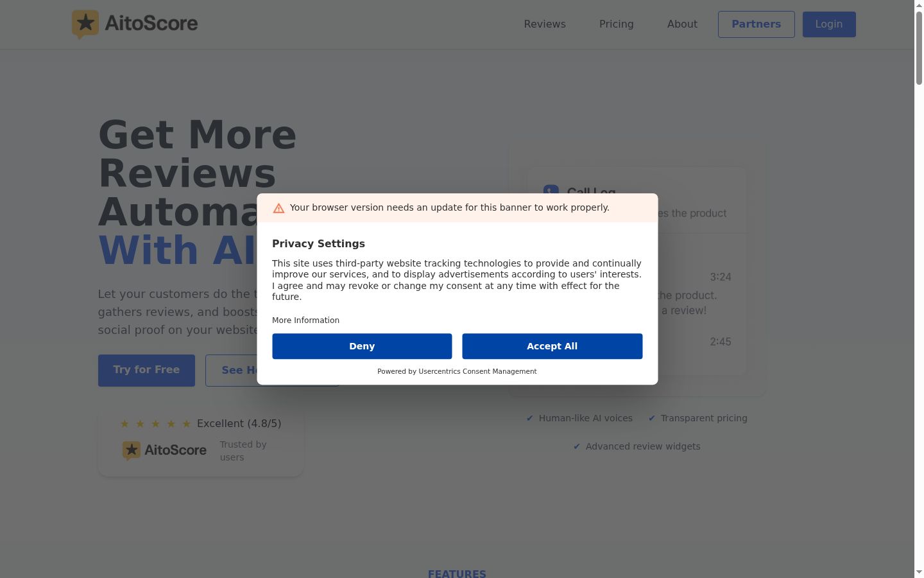Open the About navigation link
The height and width of the screenshot is (578, 924).
(x=682, y=24)
